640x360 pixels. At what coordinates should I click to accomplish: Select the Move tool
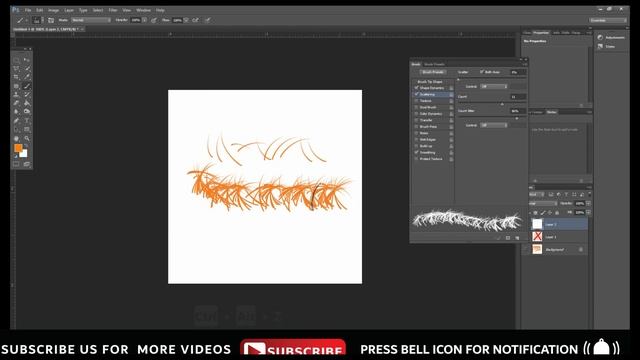27,60
